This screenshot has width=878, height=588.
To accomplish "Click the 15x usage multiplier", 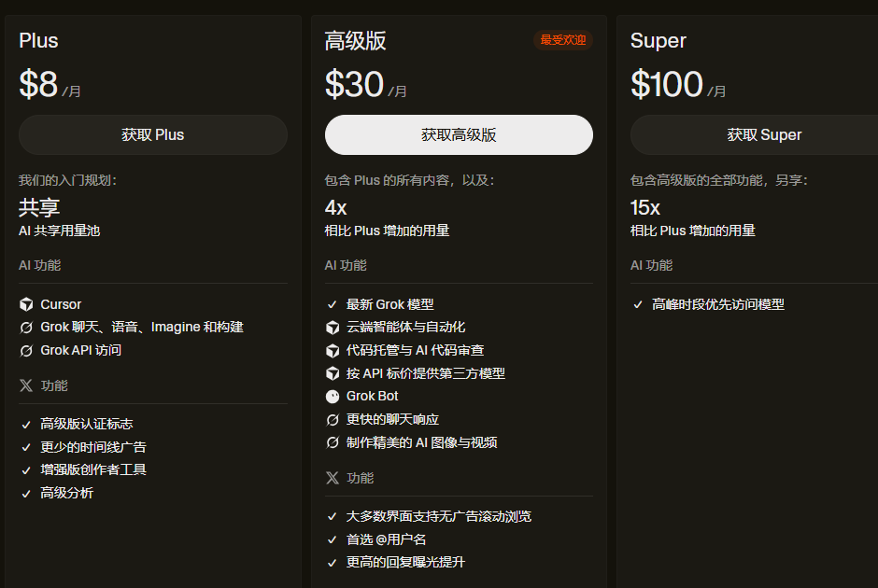I will click(645, 208).
